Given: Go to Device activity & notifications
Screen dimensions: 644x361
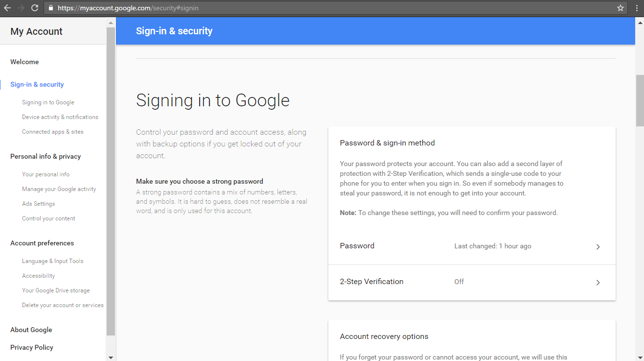Looking at the screenshot, I should [60, 117].
